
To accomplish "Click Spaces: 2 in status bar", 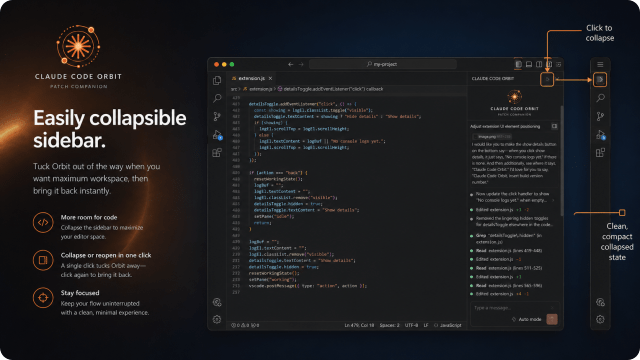I will pos(389,325).
